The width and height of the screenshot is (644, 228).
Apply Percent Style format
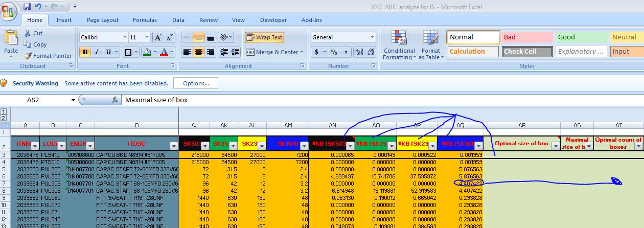click(x=334, y=52)
